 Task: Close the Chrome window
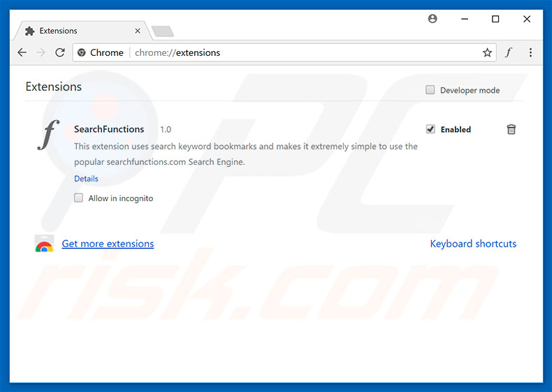click(527, 19)
